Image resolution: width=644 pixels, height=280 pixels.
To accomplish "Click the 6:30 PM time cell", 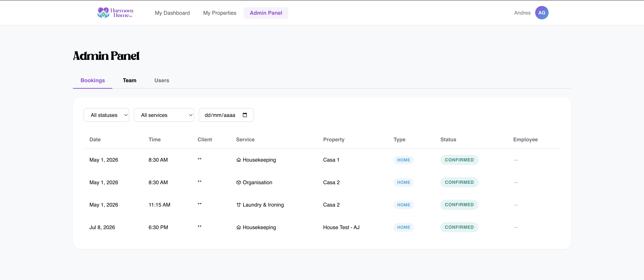I will (158, 227).
